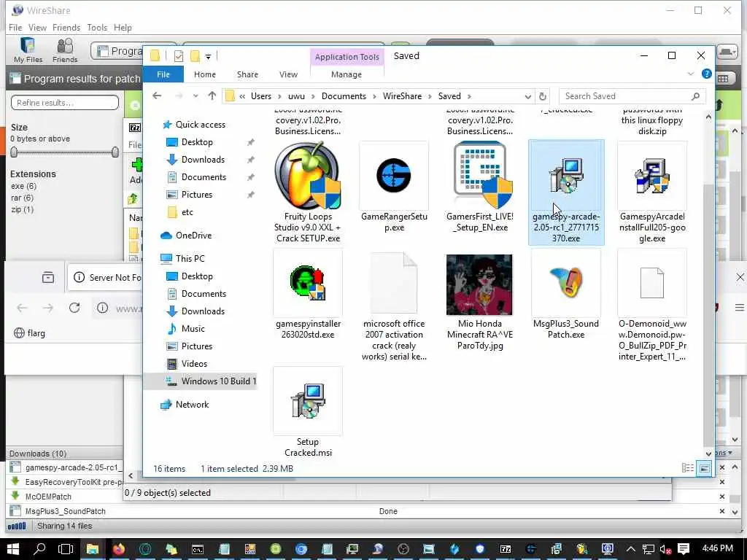Viewport: 747px width, 560px height.
Task: Expand the Explorer ribbon chevron
Action: coord(691,74)
